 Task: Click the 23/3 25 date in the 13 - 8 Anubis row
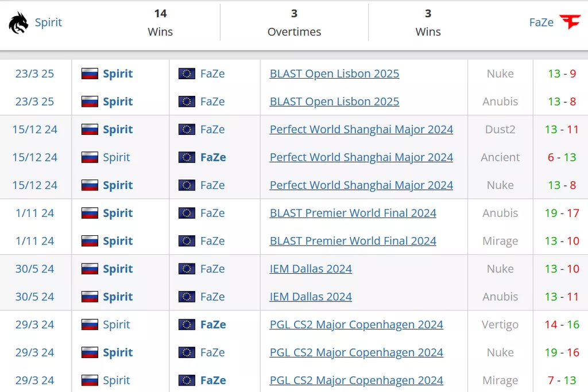pos(34,102)
